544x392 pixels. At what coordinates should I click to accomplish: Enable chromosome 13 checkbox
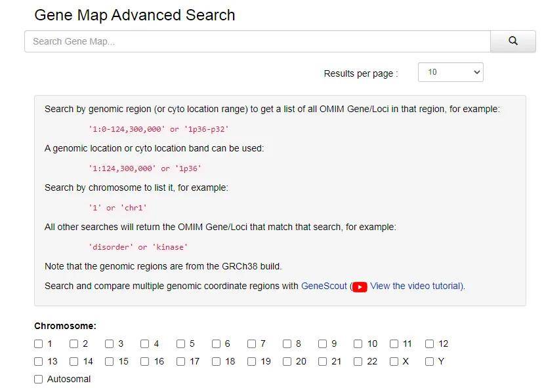(39, 361)
